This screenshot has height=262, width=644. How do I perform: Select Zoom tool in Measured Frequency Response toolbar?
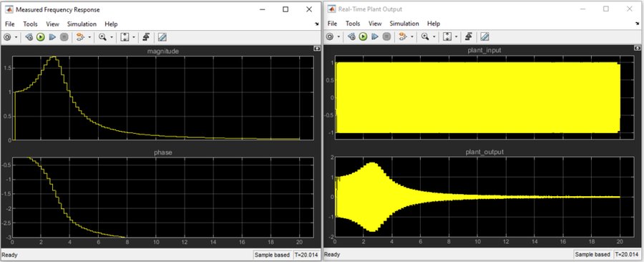pyautogui.click(x=102, y=37)
